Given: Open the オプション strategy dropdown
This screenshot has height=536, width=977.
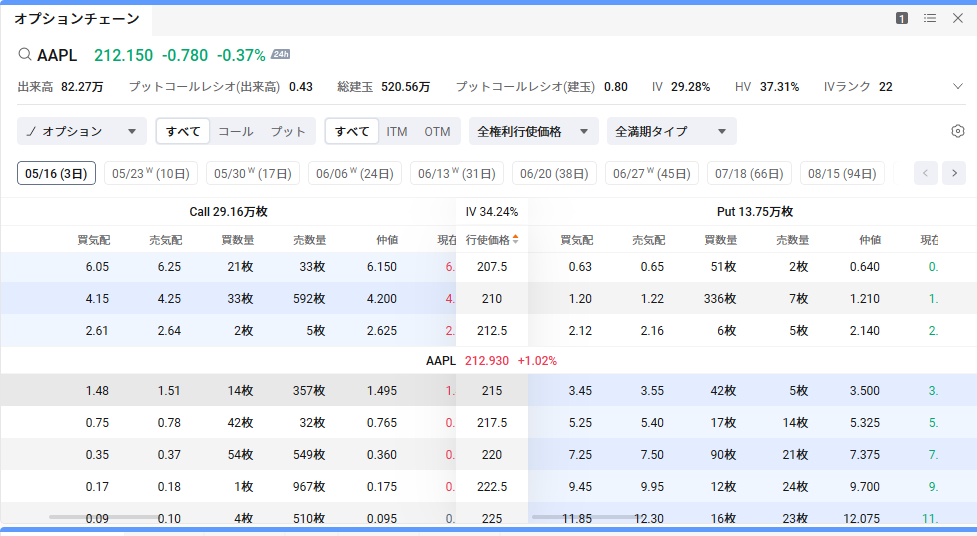Looking at the screenshot, I should click(x=82, y=131).
